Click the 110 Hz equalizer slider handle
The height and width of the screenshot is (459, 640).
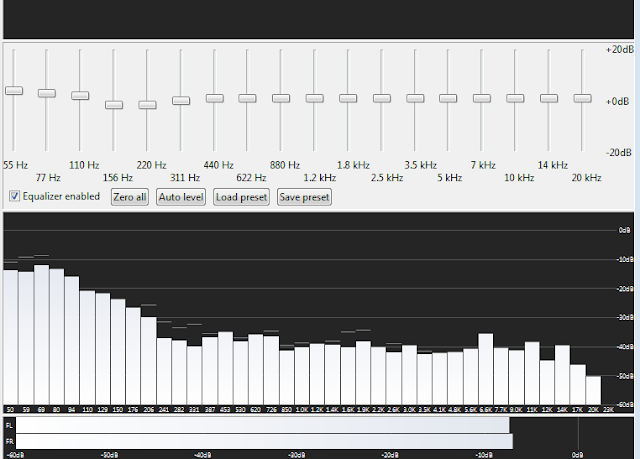click(80, 95)
